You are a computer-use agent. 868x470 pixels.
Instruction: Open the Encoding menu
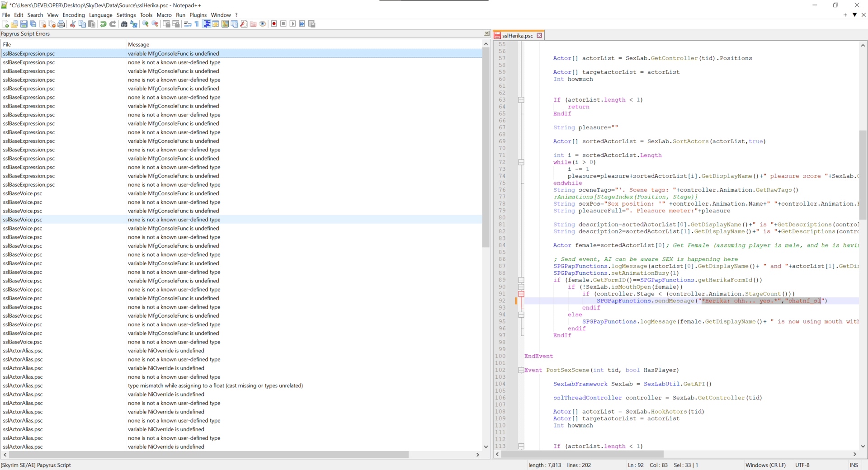click(74, 15)
